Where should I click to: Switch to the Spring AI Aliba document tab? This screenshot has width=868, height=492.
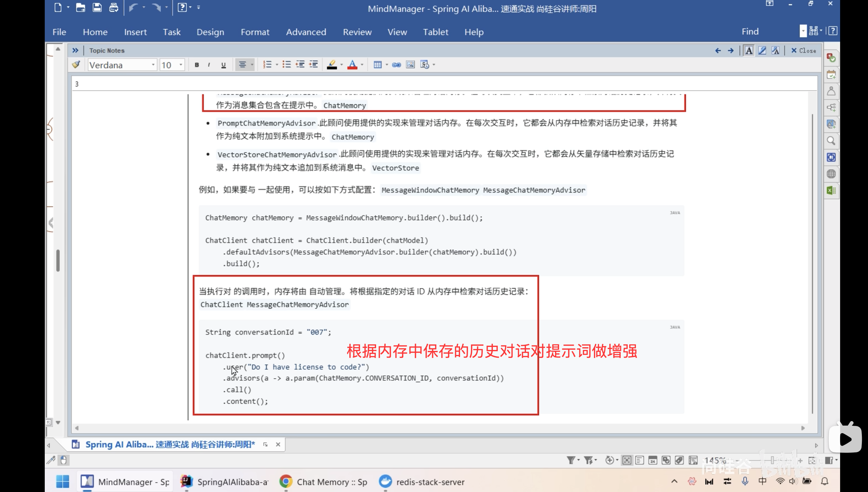tap(170, 444)
